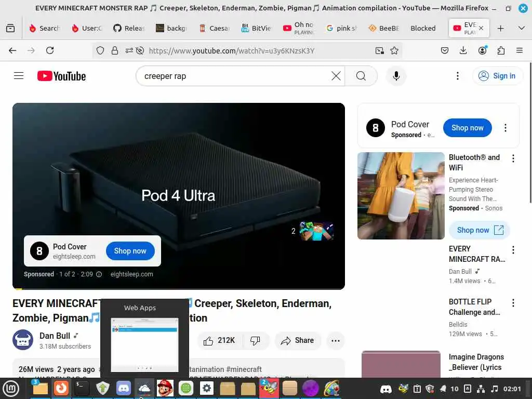Switch to the 'User:C' tab
Screen dimensions: 532x399
tap(87, 28)
